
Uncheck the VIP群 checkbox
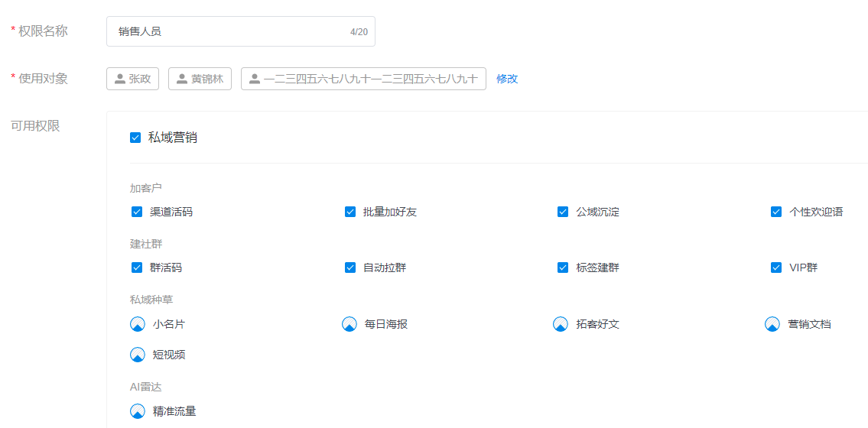[776, 267]
